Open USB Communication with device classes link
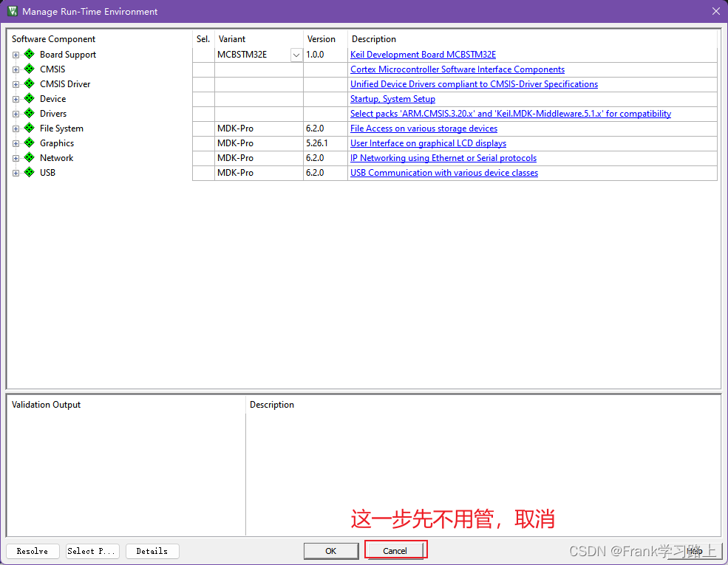Screen dimensions: 728x565 click(x=444, y=173)
